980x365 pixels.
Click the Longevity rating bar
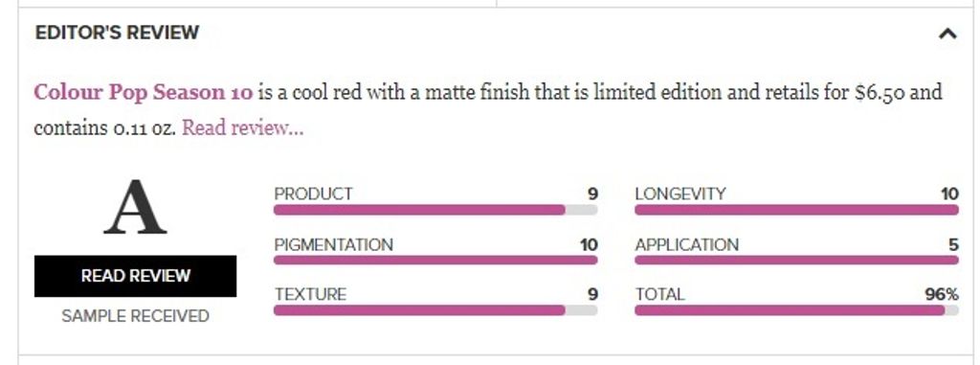pyautogui.click(x=796, y=210)
